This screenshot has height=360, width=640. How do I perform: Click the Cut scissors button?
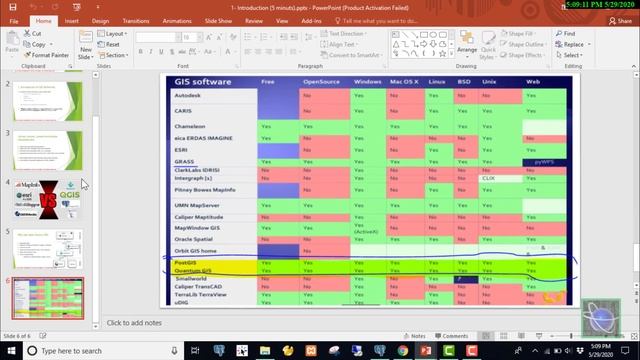click(x=32, y=33)
